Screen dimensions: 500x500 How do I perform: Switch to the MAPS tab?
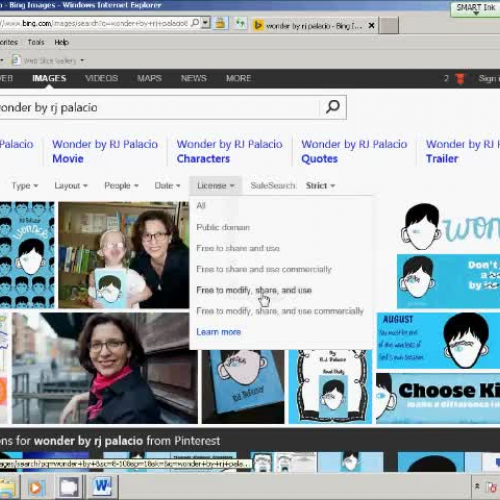pos(149,78)
